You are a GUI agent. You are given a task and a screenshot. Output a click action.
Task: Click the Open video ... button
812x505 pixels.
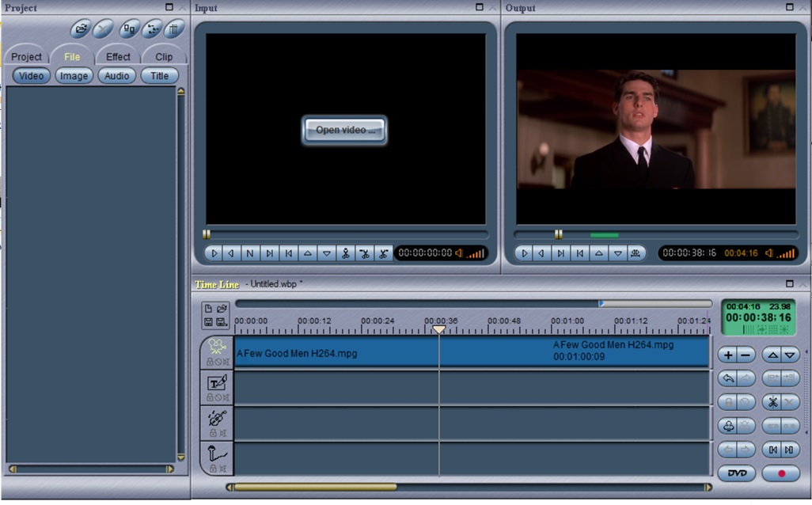click(x=345, y=130)
